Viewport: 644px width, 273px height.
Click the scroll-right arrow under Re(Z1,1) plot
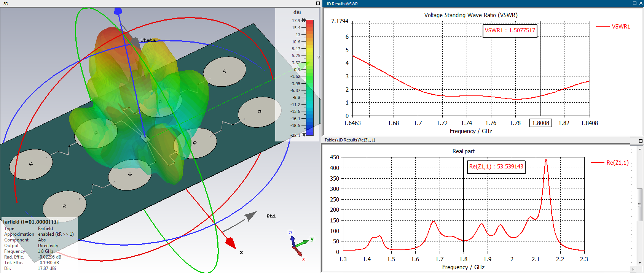pyautogui.click(x=633, y=269)
